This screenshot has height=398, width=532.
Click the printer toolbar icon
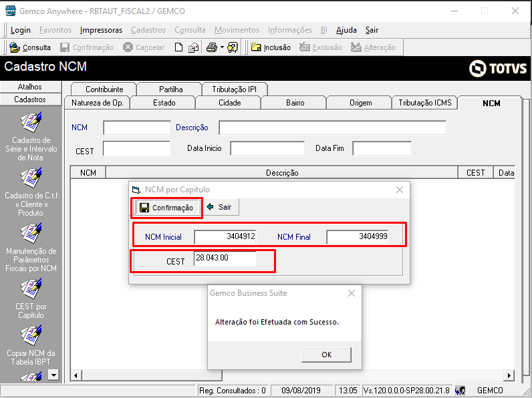click(x=212, y=47)
